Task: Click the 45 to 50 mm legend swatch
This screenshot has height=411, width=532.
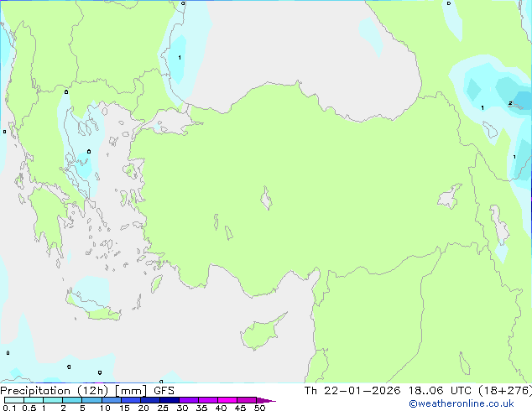Action: [247, 400]
